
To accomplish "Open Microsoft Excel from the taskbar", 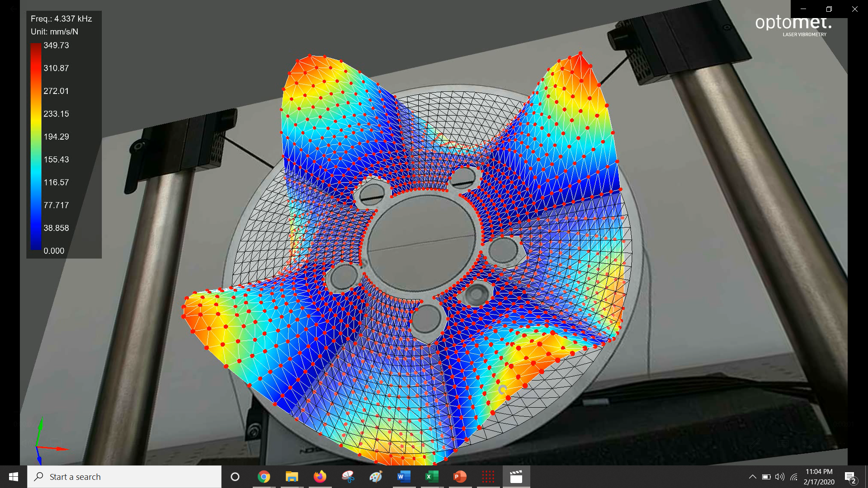I will pyautogui.click(x=432, y=477).
